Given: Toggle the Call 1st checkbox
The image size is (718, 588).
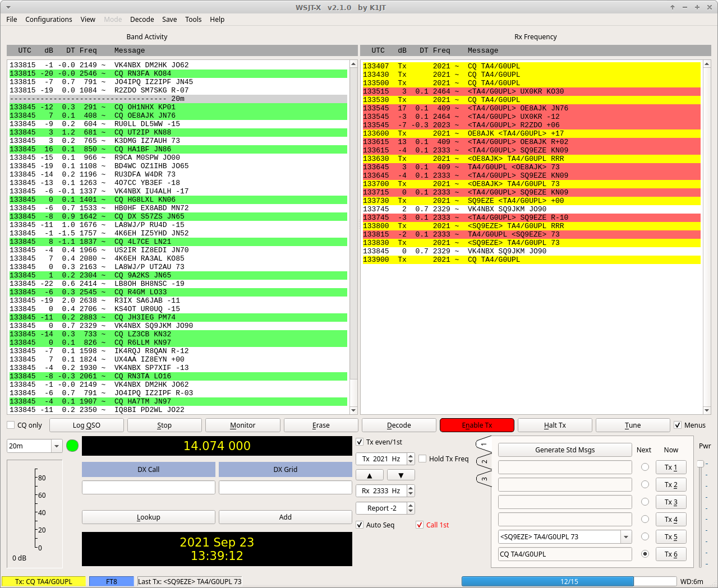Looking at the screenshot, I should click(x=420, y=525).
